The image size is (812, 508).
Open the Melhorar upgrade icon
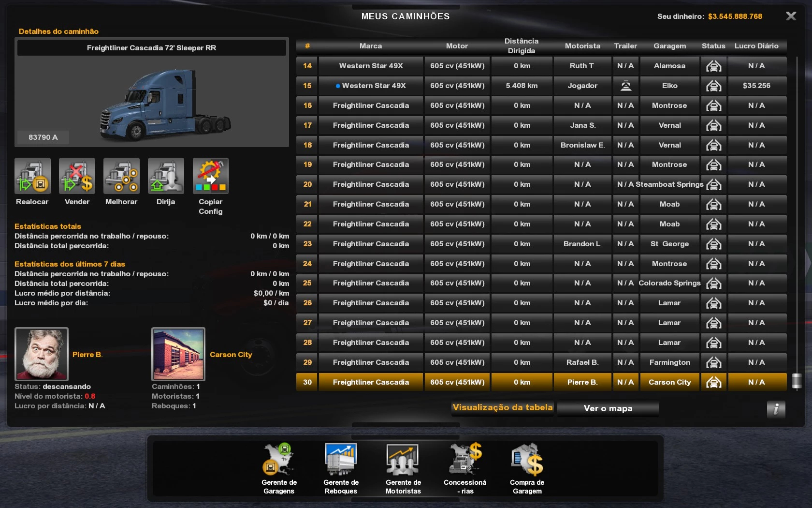click(121, 176)
